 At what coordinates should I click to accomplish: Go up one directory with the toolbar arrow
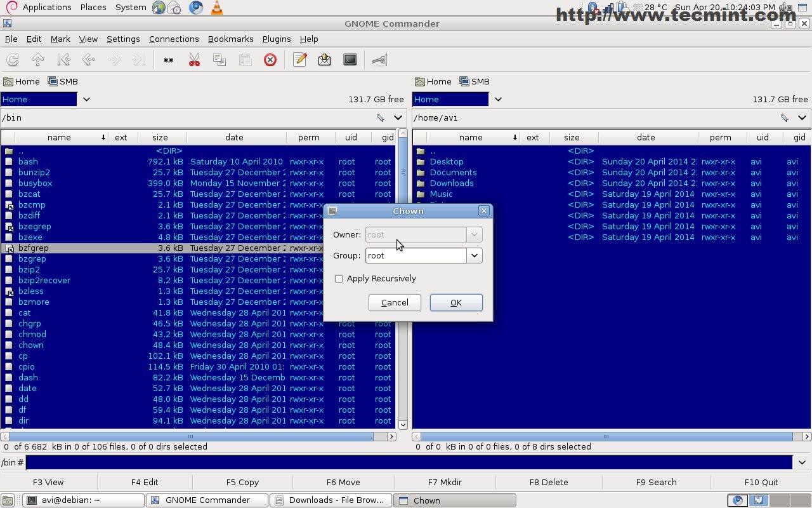(37, 60)
